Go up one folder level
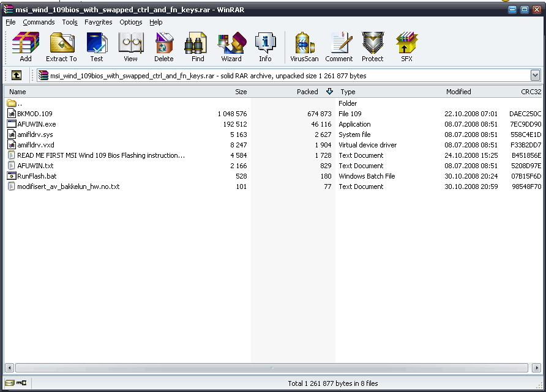The image size is (546, 392). pyautogui.click(x=17, y=75)
